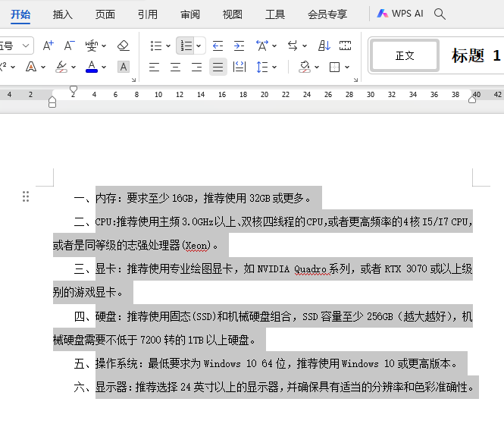Click the word Xeon in the document
This screenshot has height=427, width=504.
pos(196,246)
